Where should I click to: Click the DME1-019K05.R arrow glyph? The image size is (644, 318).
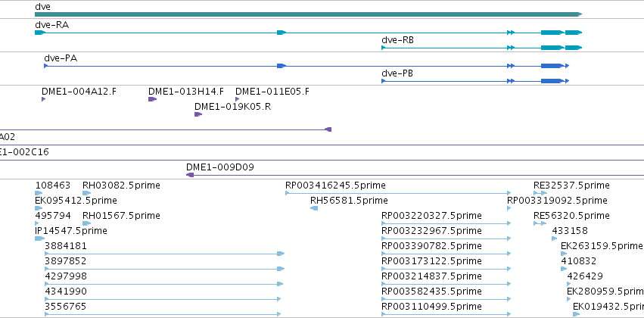(198, 114)
